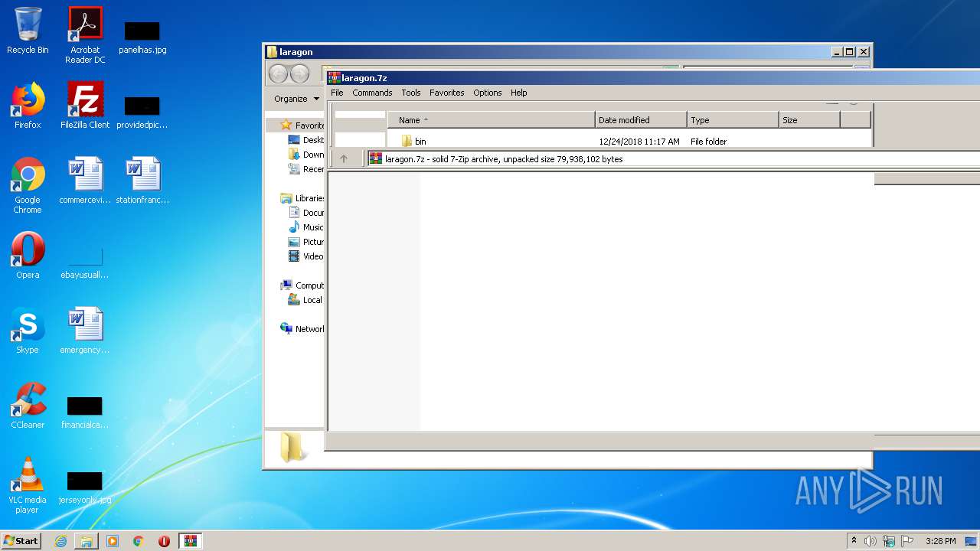Select Computer in the navigation pane

(302, 285)
